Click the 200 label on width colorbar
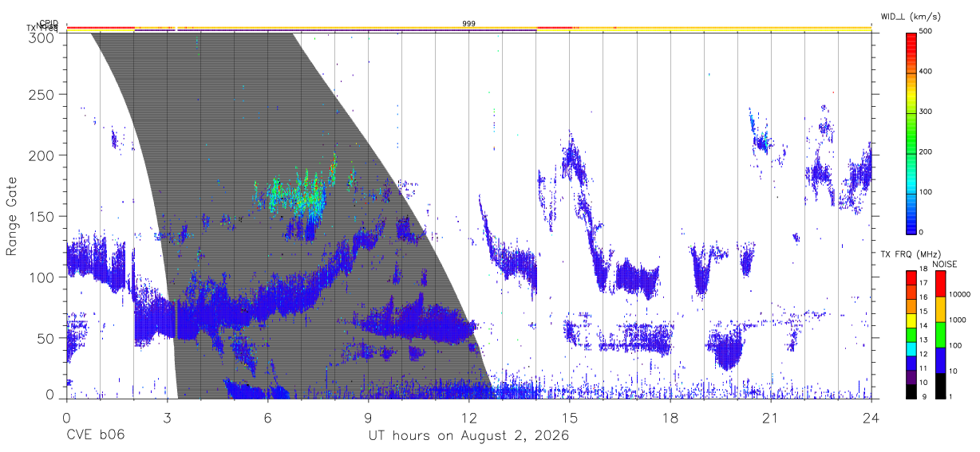 pyautogui.click(x=926, y=151)
